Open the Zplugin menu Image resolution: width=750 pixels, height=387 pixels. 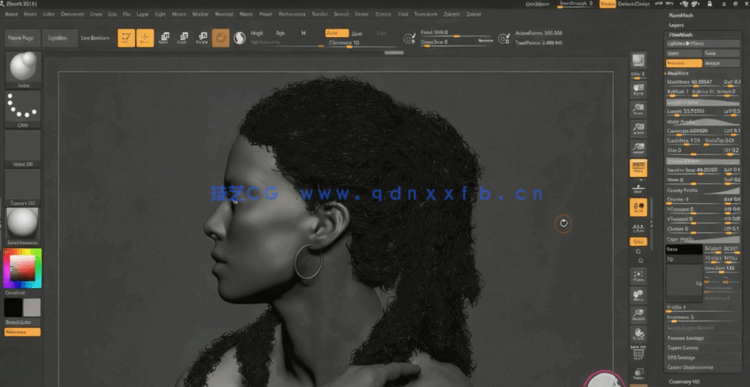pyautogui.click(x=452, y=14)
